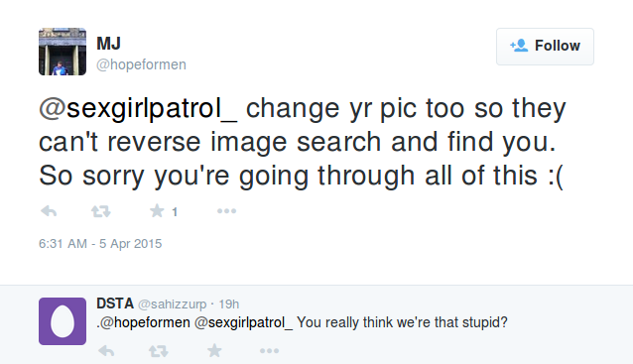Reply to DSTA's tweet

click(106, 351)
